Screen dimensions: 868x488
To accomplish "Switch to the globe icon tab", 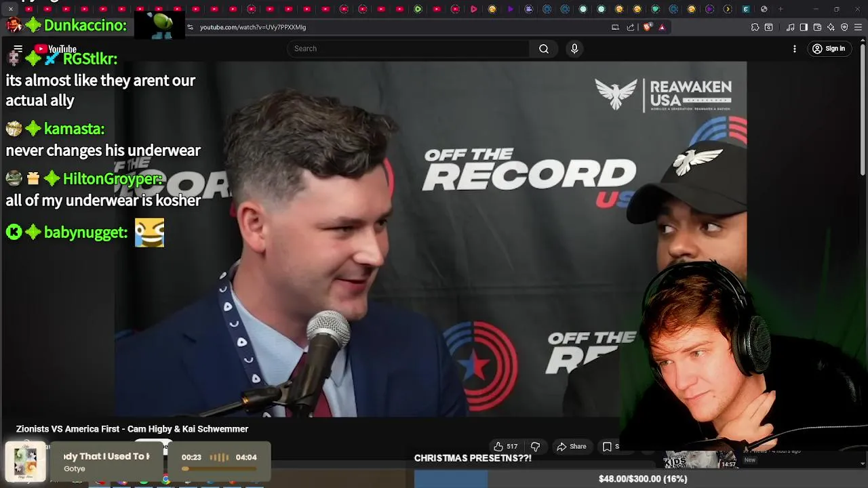I will point(764,9).
